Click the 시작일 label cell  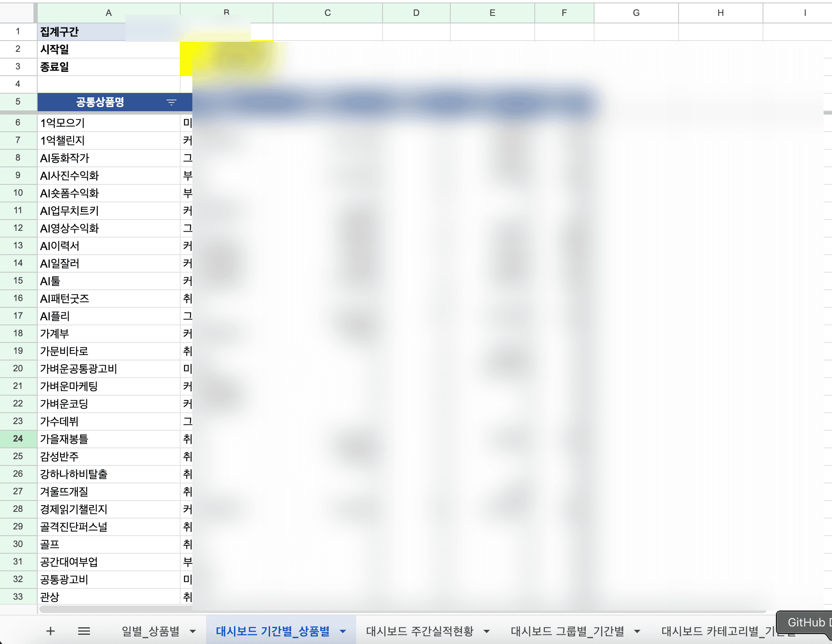[x=109, y=49]
